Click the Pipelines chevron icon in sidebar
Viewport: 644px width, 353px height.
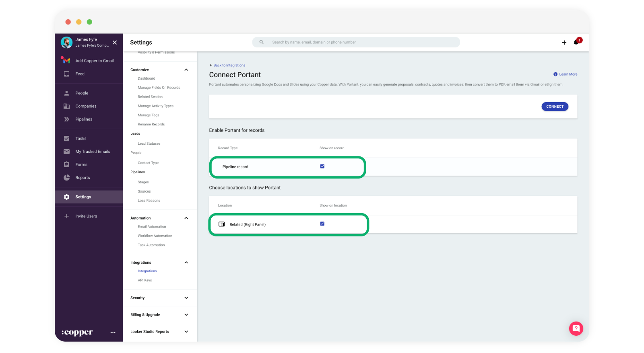click(67, 119)
